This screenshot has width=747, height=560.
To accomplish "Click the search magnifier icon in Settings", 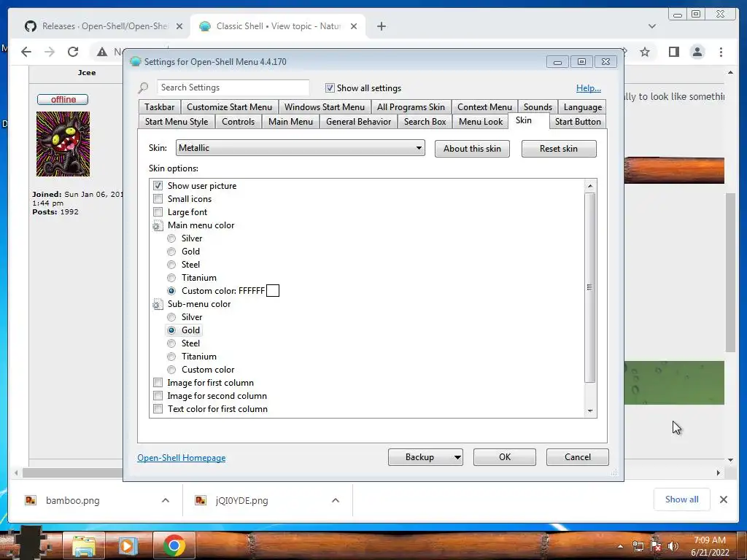I will pos(143,87).
